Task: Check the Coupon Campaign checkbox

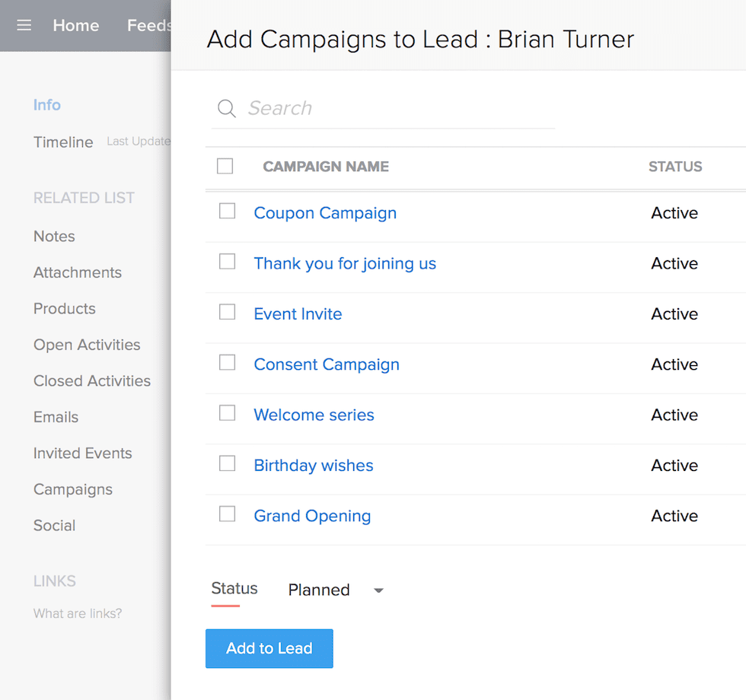Action: pos(227,212)
